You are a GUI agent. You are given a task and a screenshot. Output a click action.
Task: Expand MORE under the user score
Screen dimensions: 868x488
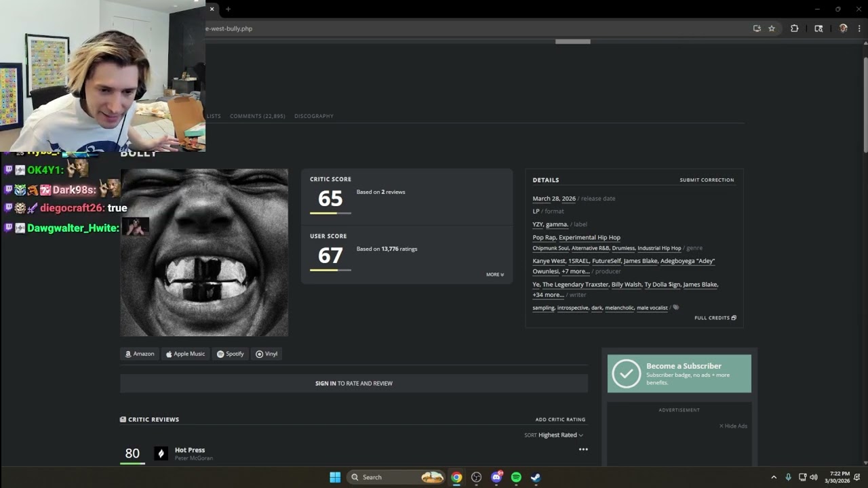point(495,274)
